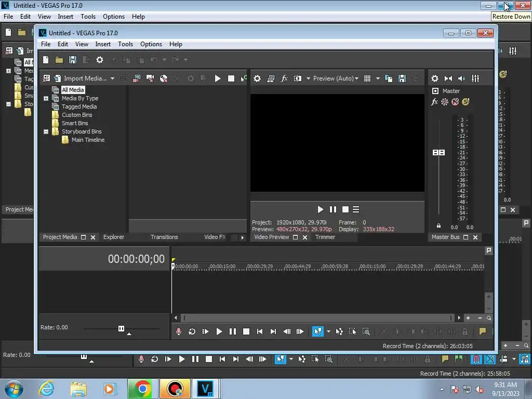The width and height of the screenshot is (532, 399).
Task: Toggle Dim Output in Master Bus
Action: click(462, 78)
